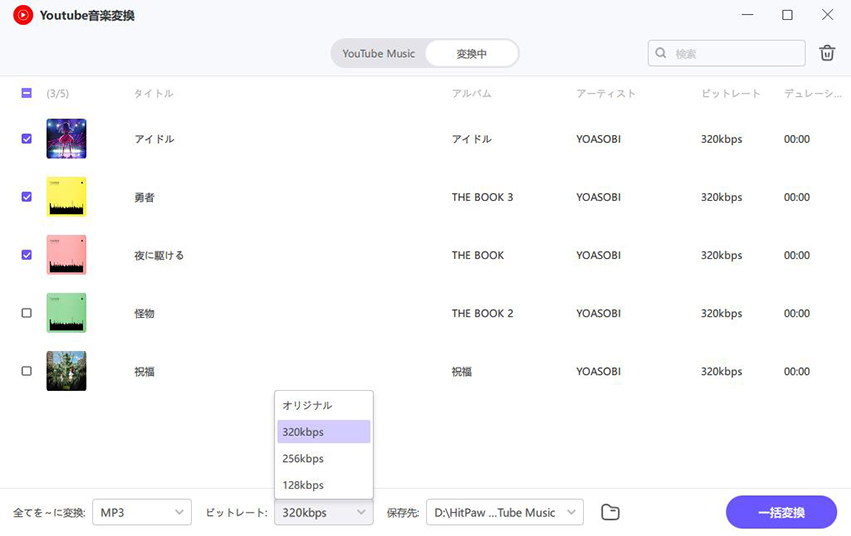
Task: Open the save location D:\HitPaw dropdown
Action: pos(505,512)
